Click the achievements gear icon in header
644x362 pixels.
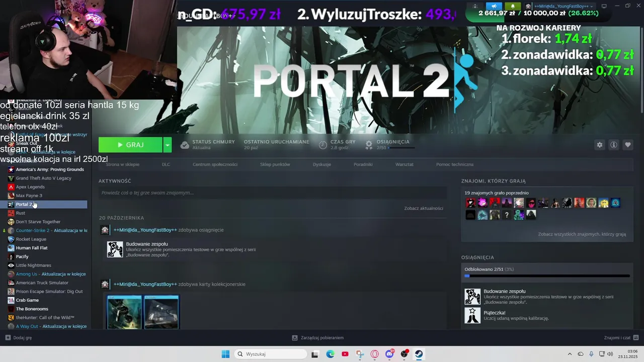pos(369,145)
